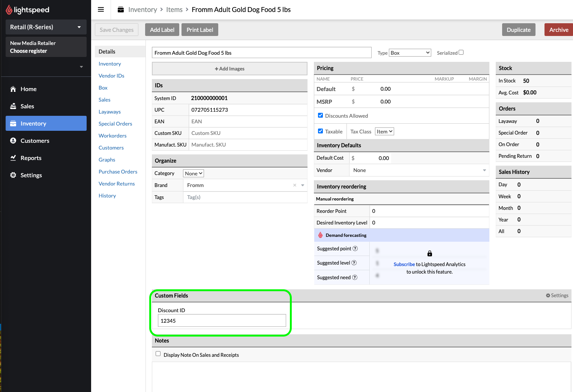This screenshot has width=573, height=392.
Task: Click the Save Changes button
Action: click(x=117, y=30)
